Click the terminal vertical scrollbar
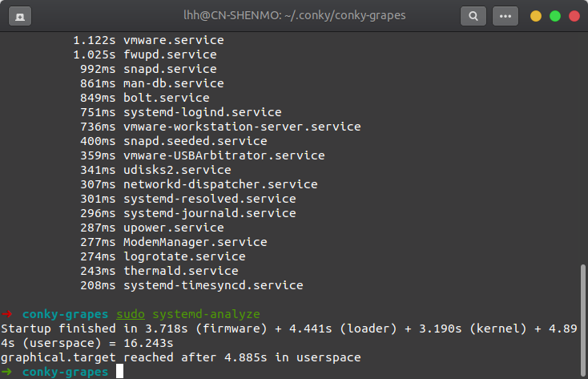 tap(582, 321)
